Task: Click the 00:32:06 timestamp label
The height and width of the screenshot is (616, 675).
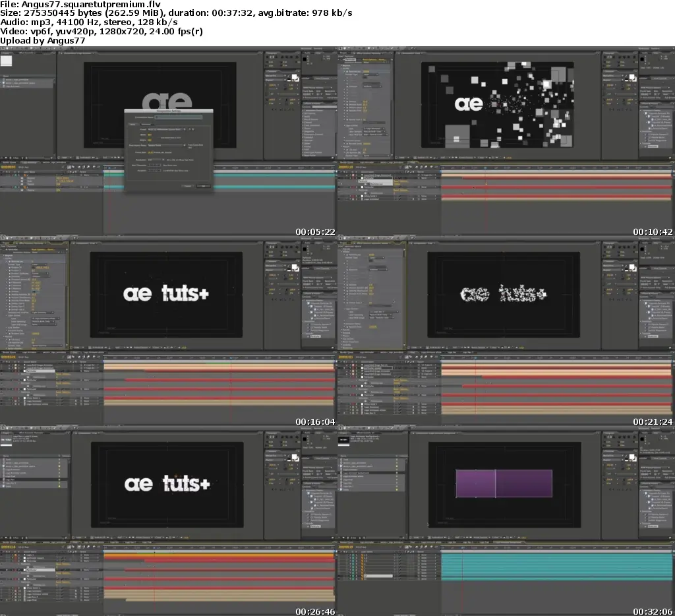Action: 653,611
